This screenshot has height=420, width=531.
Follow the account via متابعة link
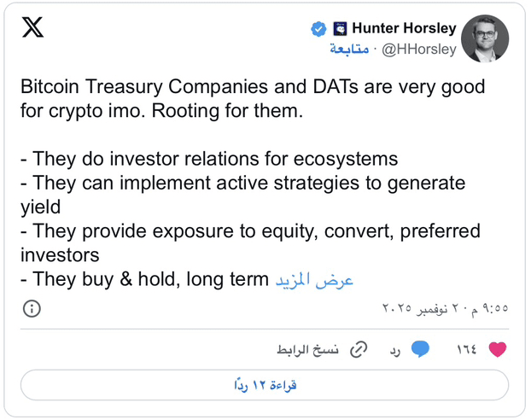point(349,50)
